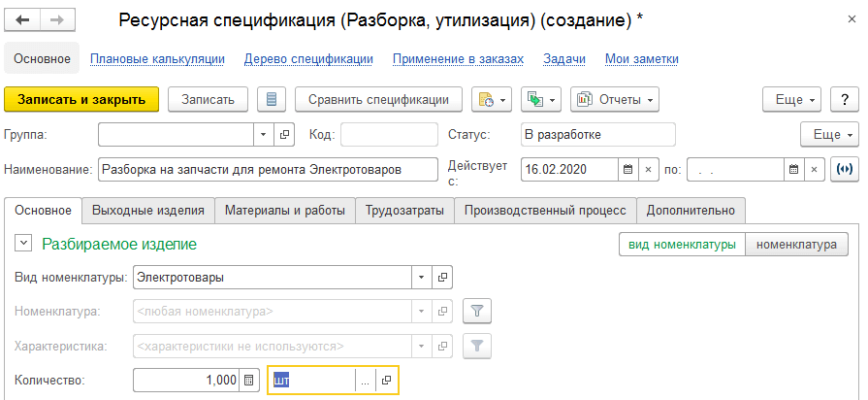Viewport: 868px width, 400px height.
Task: Switch to Трудозатраты tab
Action: coord(404,211)
